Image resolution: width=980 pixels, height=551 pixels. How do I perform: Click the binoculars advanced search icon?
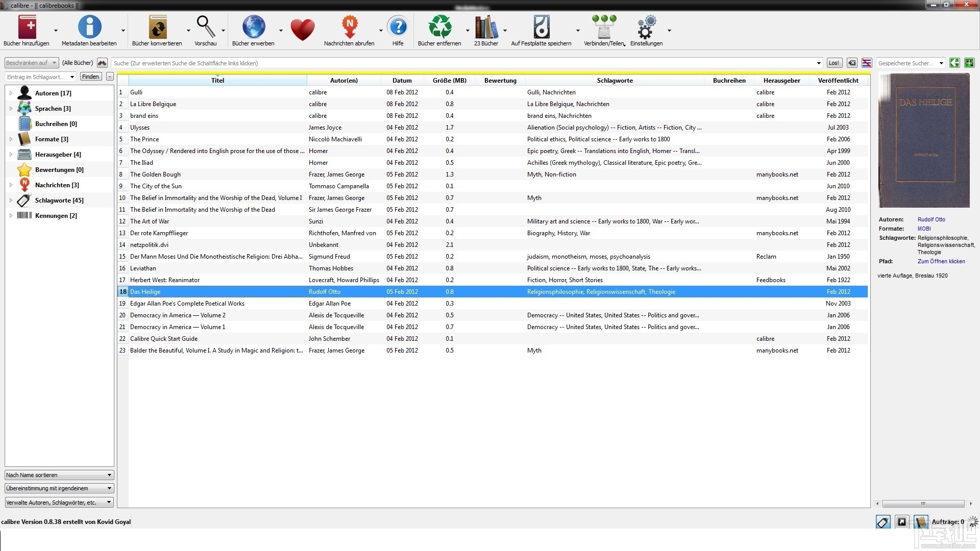(x=102, y=63)
